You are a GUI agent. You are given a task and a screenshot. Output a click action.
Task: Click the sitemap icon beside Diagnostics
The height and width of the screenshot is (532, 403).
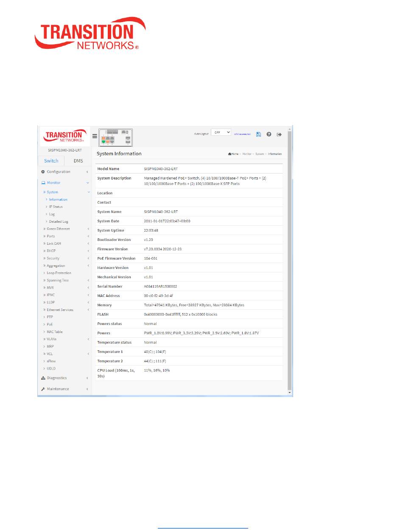point(43,378)
